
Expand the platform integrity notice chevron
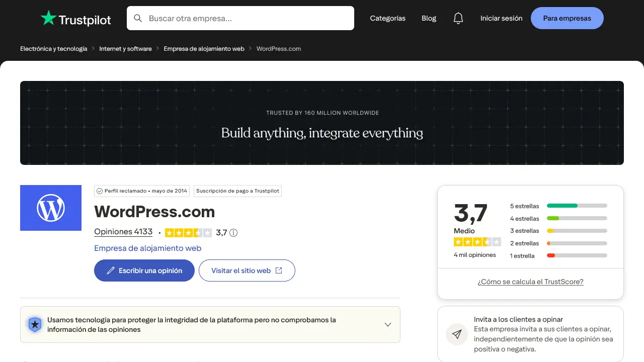(x=388, y=325)
